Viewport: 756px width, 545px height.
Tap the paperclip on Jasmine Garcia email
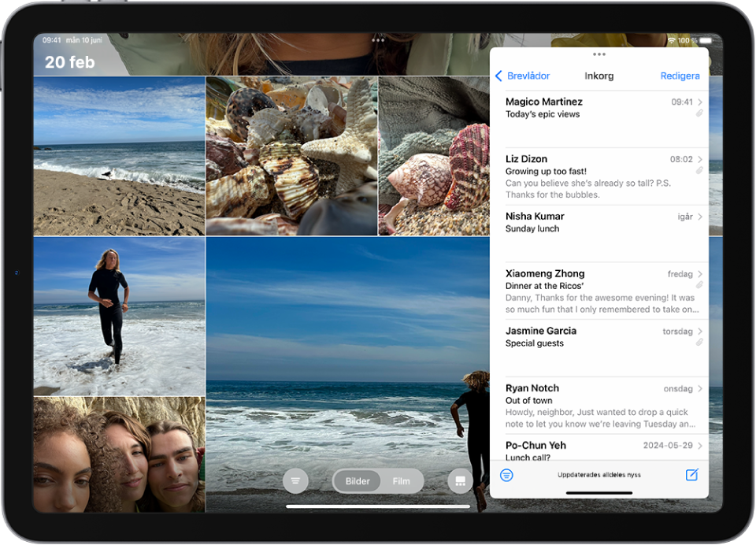(x=699, y=343)
